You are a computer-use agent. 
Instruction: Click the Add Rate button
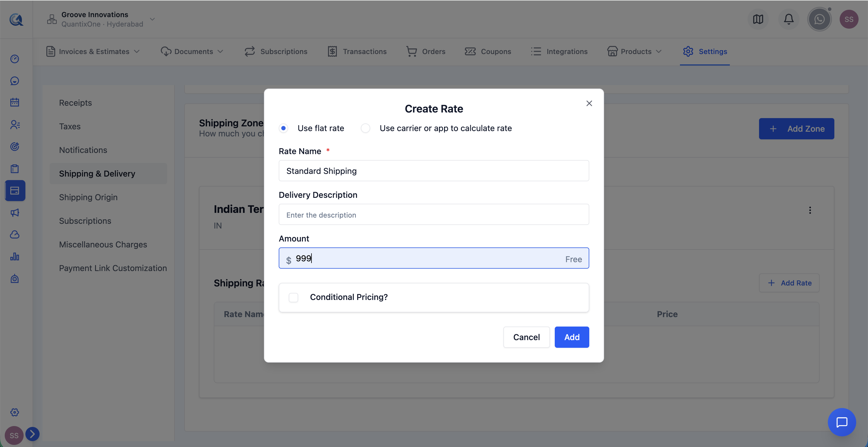(x=789, y=283)
